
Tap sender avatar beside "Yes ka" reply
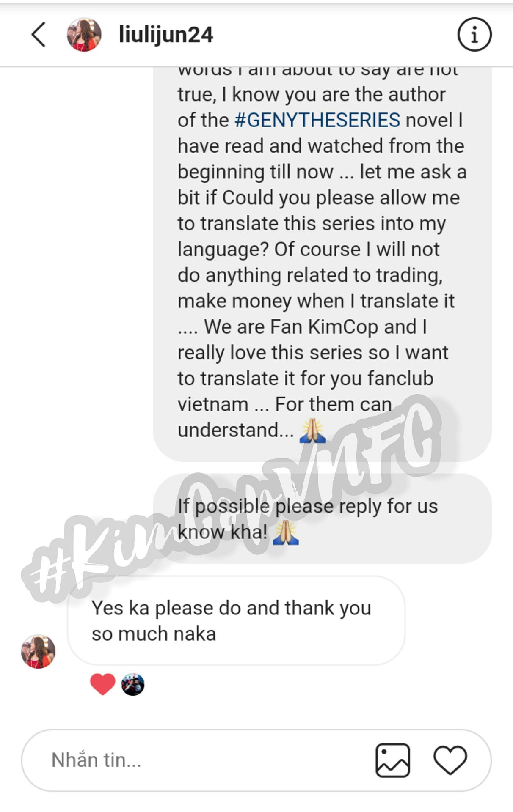(38, 651)
